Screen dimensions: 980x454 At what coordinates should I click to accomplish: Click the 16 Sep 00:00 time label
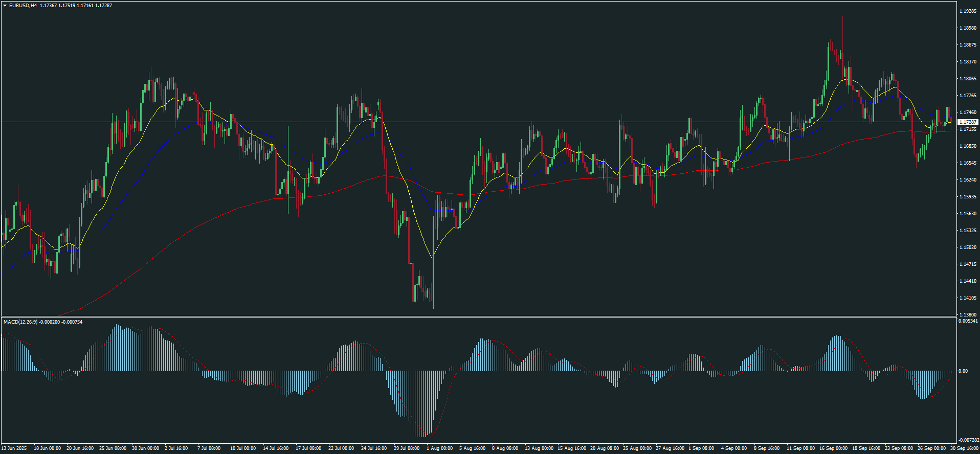point(833,448)
